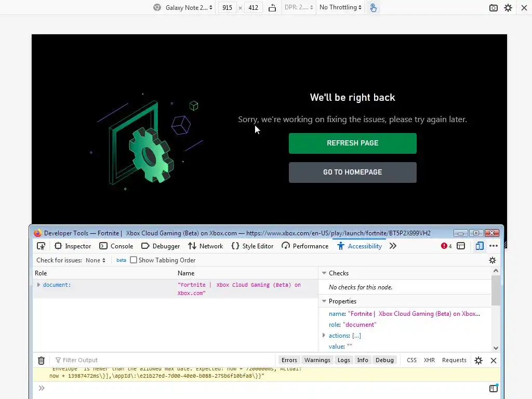The width and height of the screenshot is (532, 399).
Task: Select the Accessibility tab
Action: coord(360,246)
